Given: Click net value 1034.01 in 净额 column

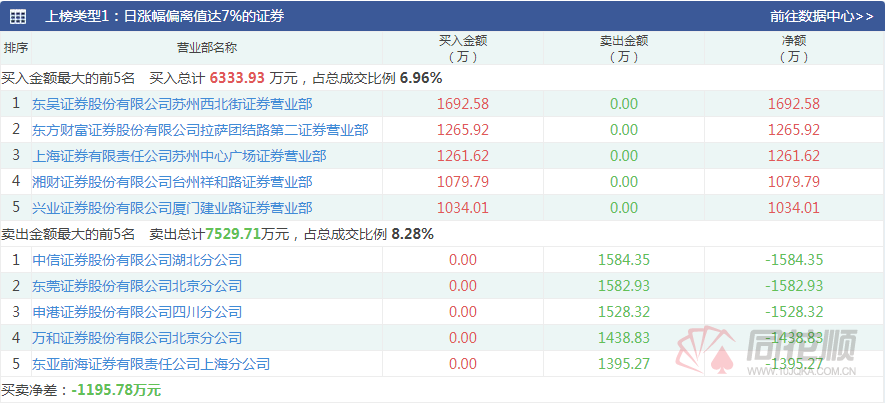Looking at the screenshot, I should click(x=794, y=208).
